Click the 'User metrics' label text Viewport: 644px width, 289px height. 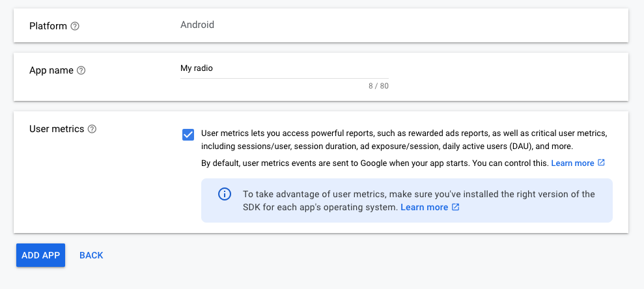[57, 129]
